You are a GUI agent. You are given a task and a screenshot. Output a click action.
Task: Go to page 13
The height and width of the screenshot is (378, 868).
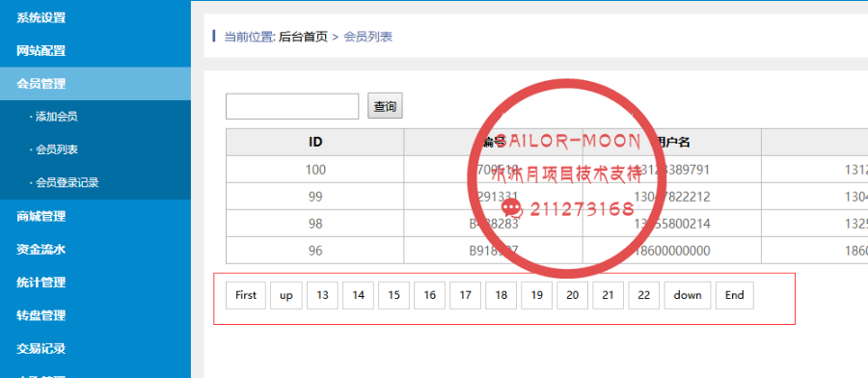coord(322,295)
